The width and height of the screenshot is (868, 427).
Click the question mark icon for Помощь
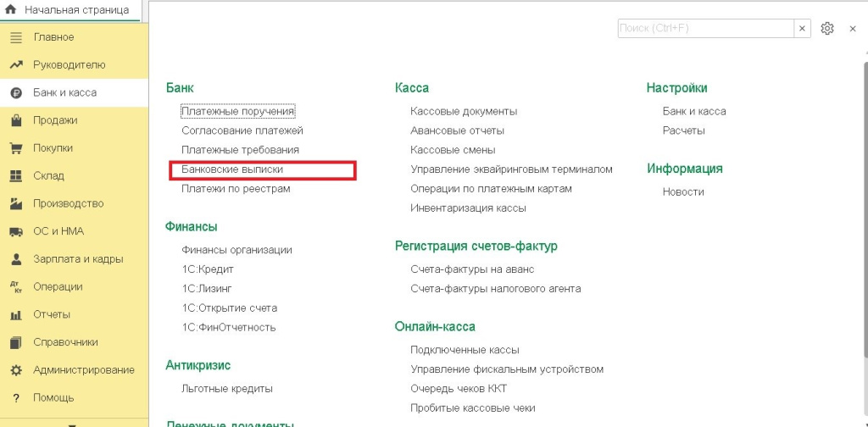[x=16, y=397]
